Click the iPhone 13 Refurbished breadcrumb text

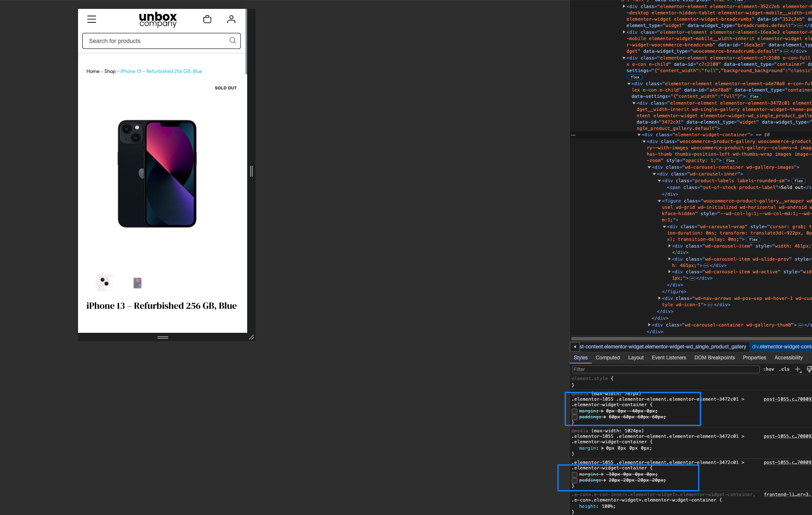point(161,71)
